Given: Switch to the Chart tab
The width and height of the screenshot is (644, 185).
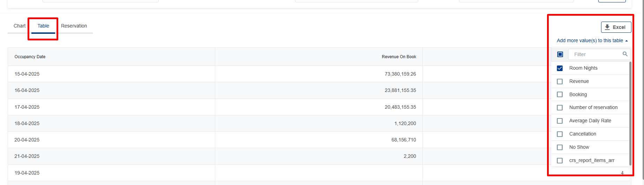Looking at the screenshot, I should point(20,26).
